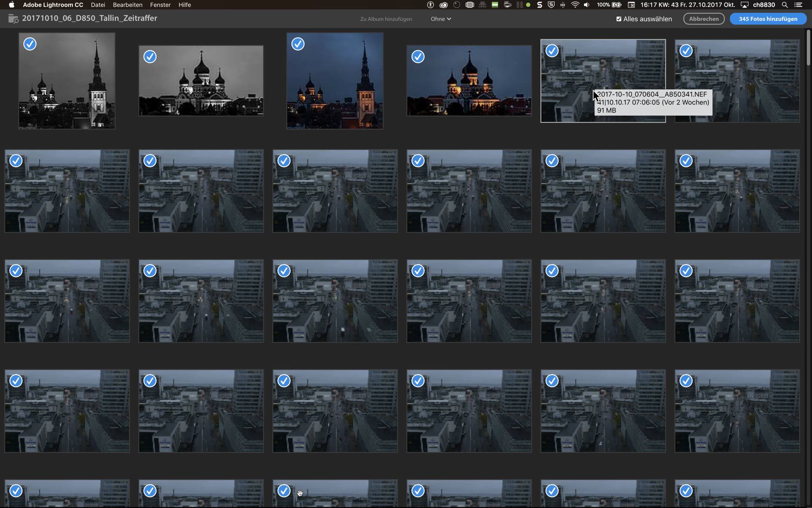Open the Fenster menu
This screenshot has width=812, height=508.
(x=160, y=5)
